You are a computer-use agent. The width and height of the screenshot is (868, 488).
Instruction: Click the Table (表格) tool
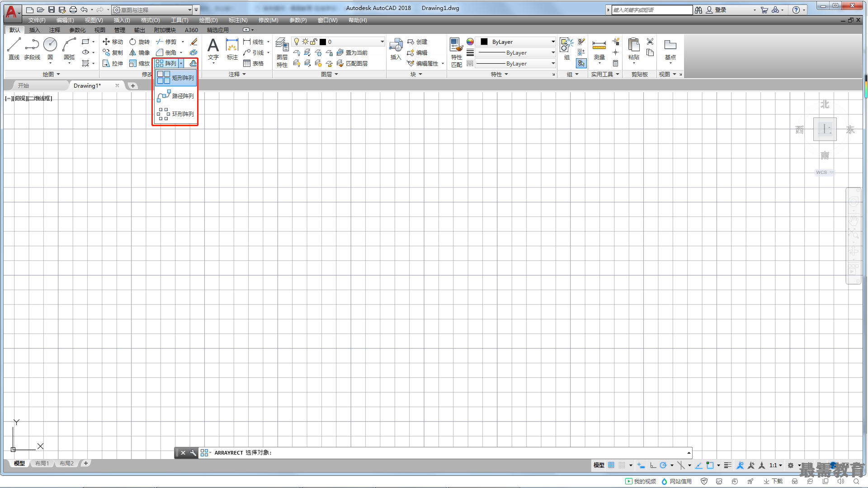click(254, 63)
